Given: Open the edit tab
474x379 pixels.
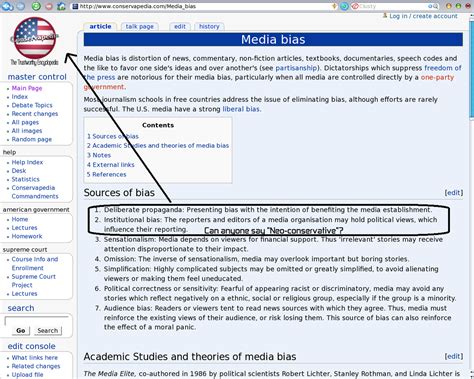Looking at the screenshot, I should pos(180,26).
